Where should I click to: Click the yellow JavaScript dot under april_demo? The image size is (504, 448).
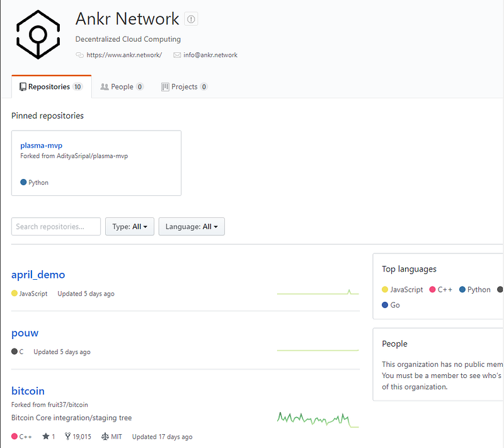pos(14,293)
